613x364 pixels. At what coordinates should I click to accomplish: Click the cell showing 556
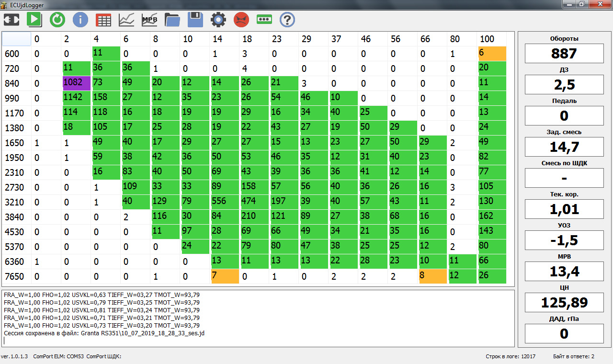pos(225,202)
